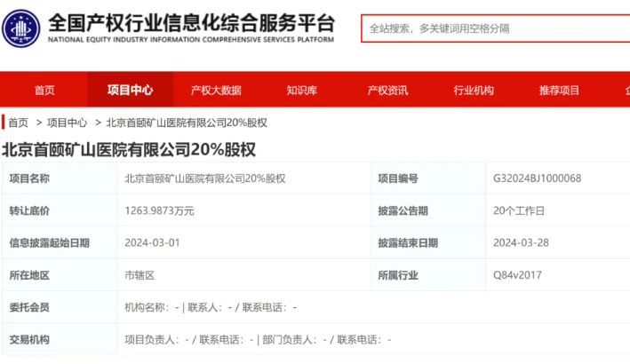Click the 项目中心 breadcrumb link
The image size is (630, 364).
[x=67, y=123]
